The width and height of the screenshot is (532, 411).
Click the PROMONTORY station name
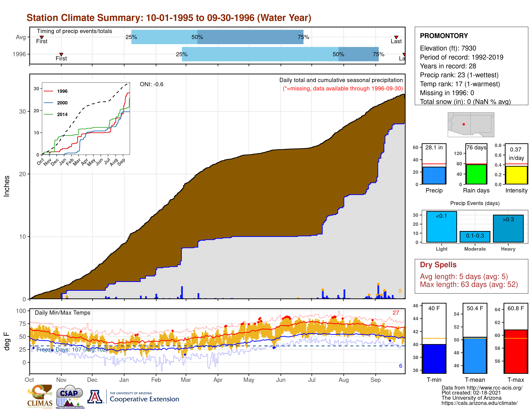coord(444,36)
